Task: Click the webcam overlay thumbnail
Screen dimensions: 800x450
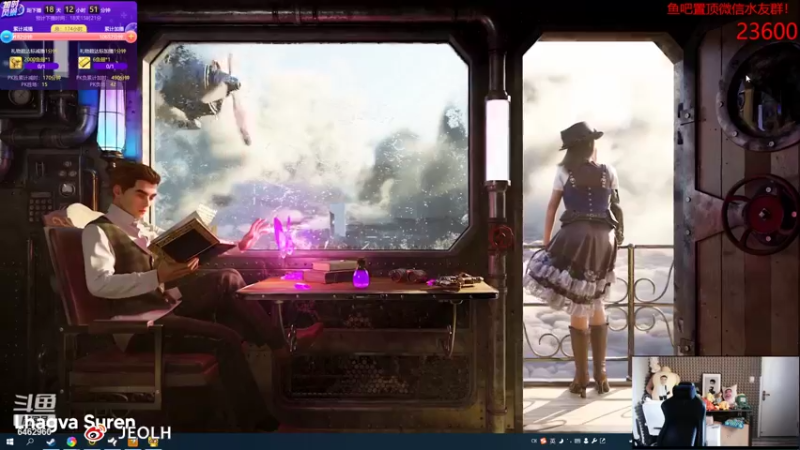Action: point(715,402)
